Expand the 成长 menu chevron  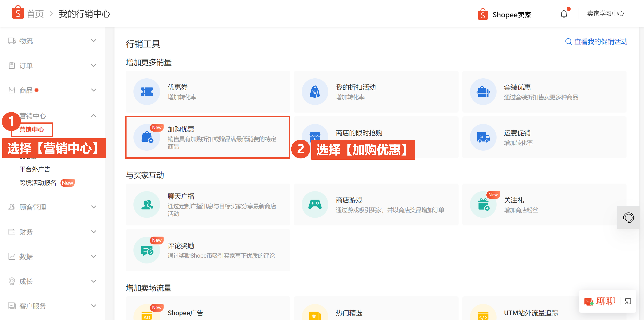[x=94, y=281]
